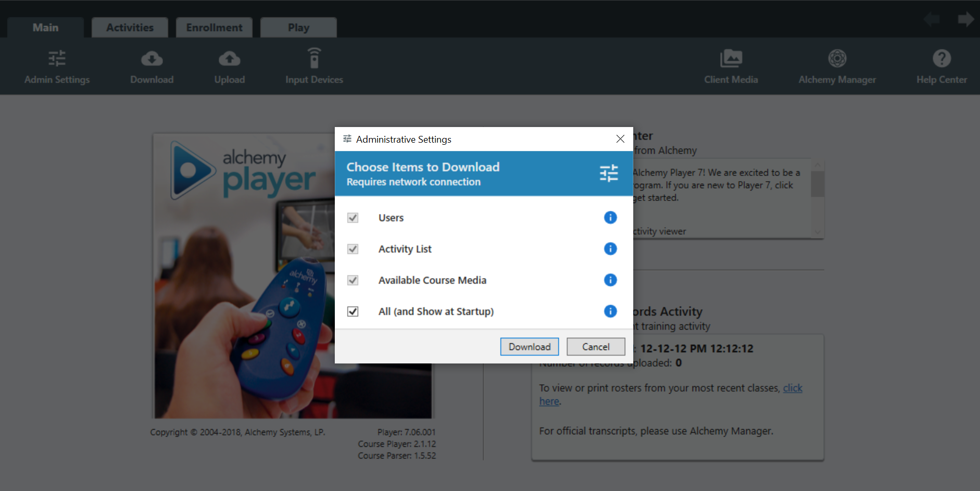Click the Download cloud icon in toolbar
This screenshot has height=491, width=980.
coord(152,59)
